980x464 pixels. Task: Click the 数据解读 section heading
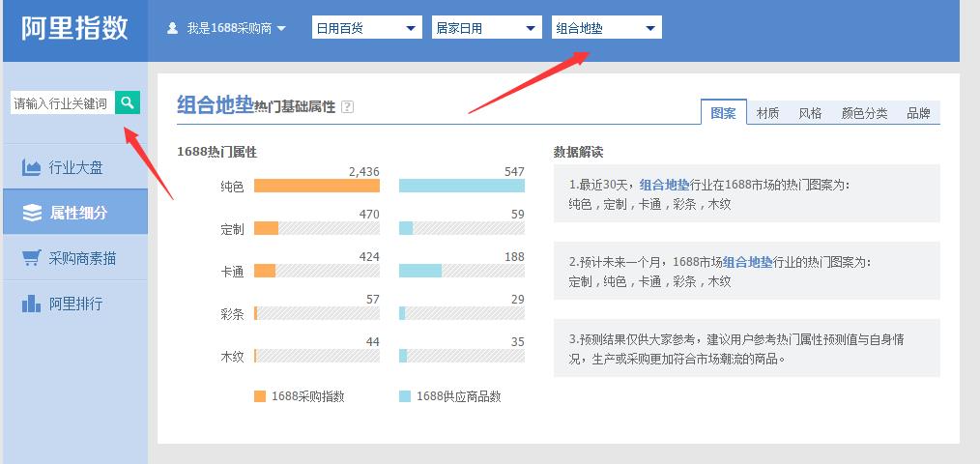click(x=578, y=152)
